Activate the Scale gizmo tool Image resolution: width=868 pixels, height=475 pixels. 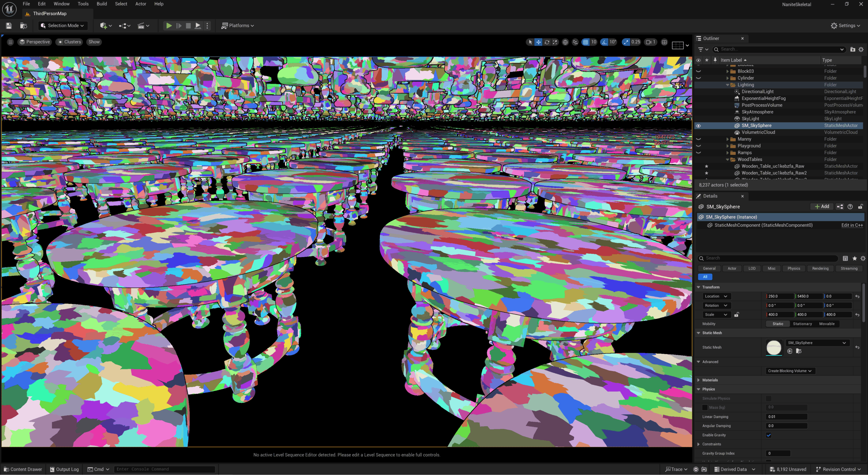(555, 42)
